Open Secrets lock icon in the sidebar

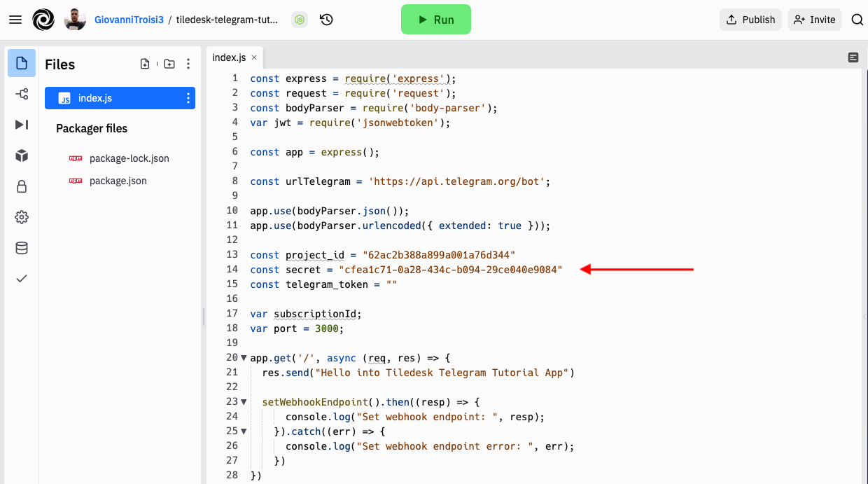22,186
